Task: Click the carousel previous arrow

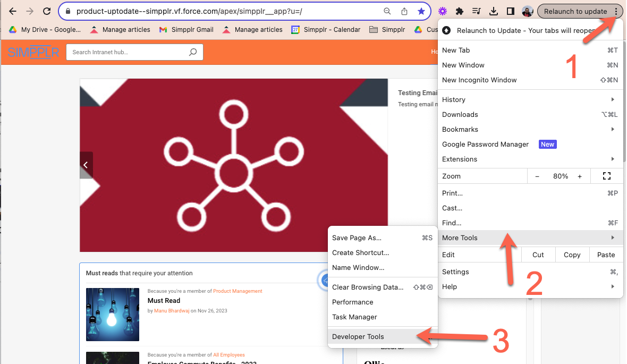Action: (x=86, y=165)
